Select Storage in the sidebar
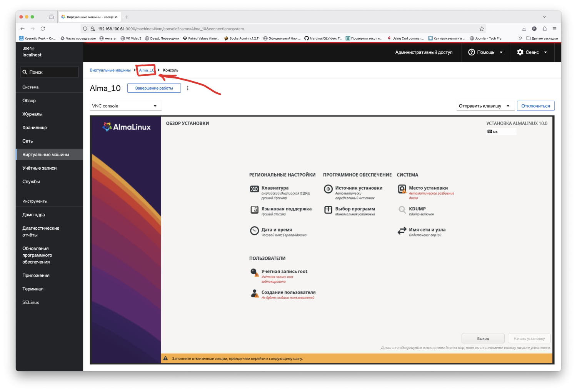577x392 pixels. (x=35, y=128)
